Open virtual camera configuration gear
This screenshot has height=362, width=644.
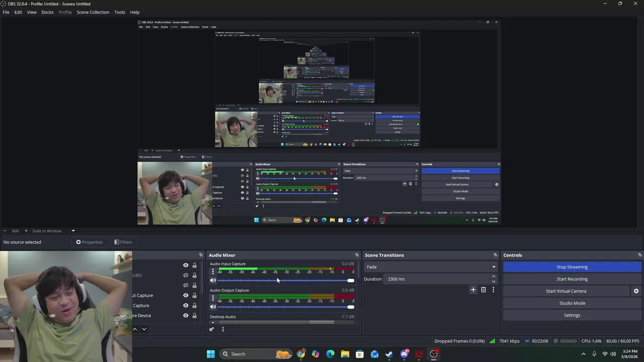[x=636, y=291]
